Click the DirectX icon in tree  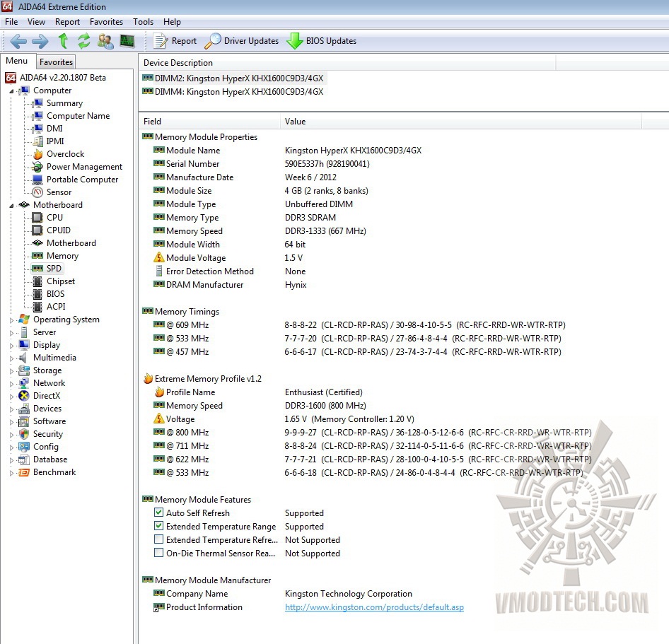(24, 396)
